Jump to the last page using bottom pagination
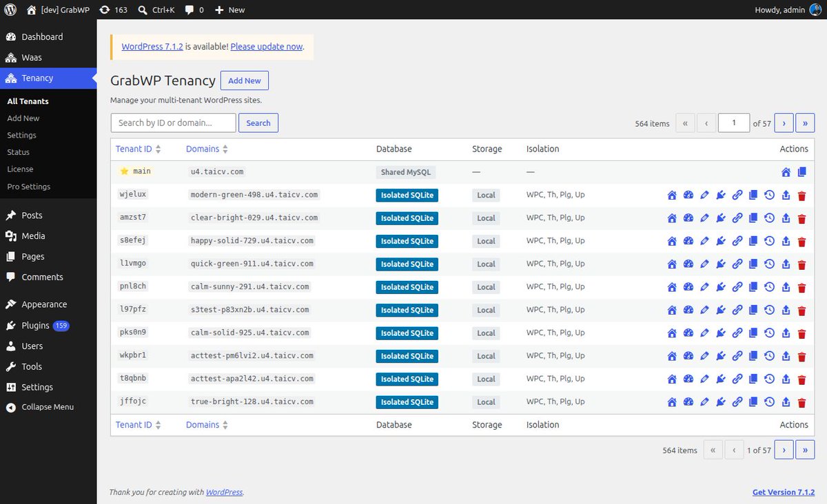827x504 pixels. (x=805, y=450)
